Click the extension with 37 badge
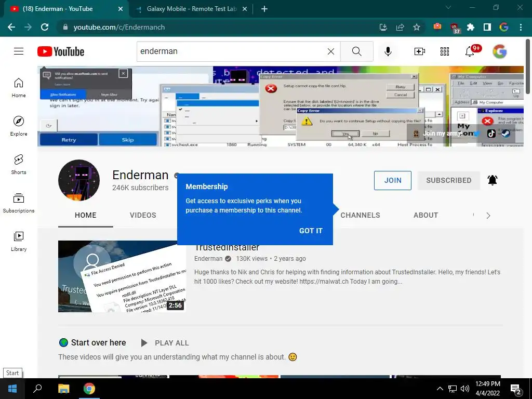Image resolution: width=532 pixels, height=399 pixels. [x=455, y=28]
